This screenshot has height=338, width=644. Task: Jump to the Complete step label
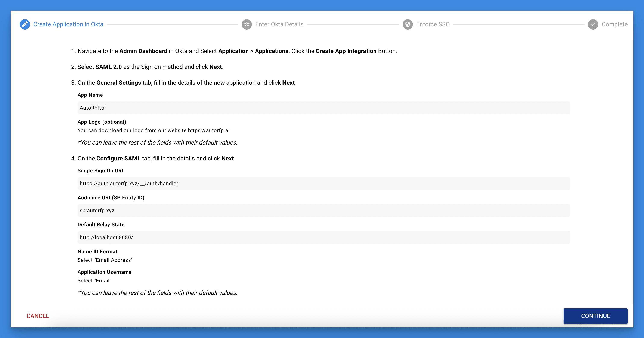pyautogui.click(x=614, y=24)
